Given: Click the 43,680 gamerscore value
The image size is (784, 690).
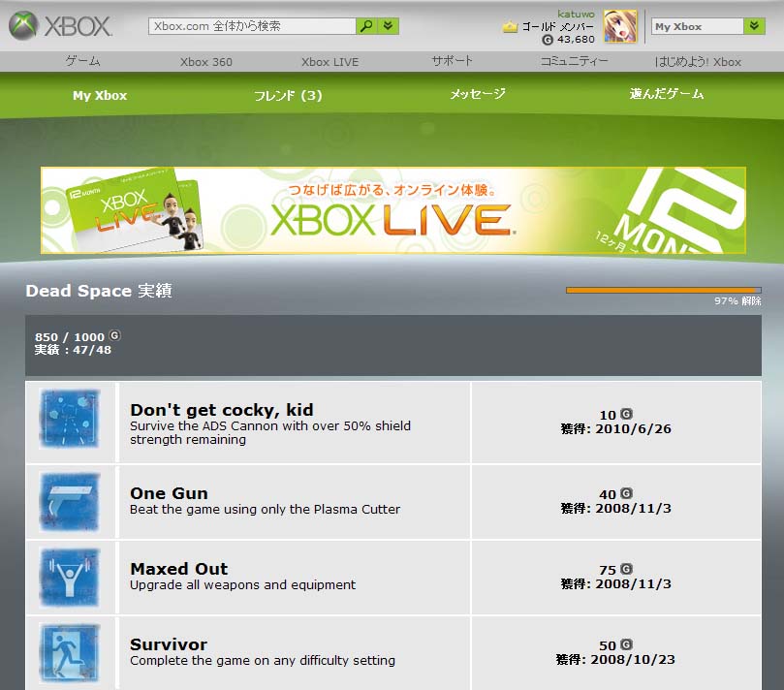Looking at the screenshot, I should [576, 40].
